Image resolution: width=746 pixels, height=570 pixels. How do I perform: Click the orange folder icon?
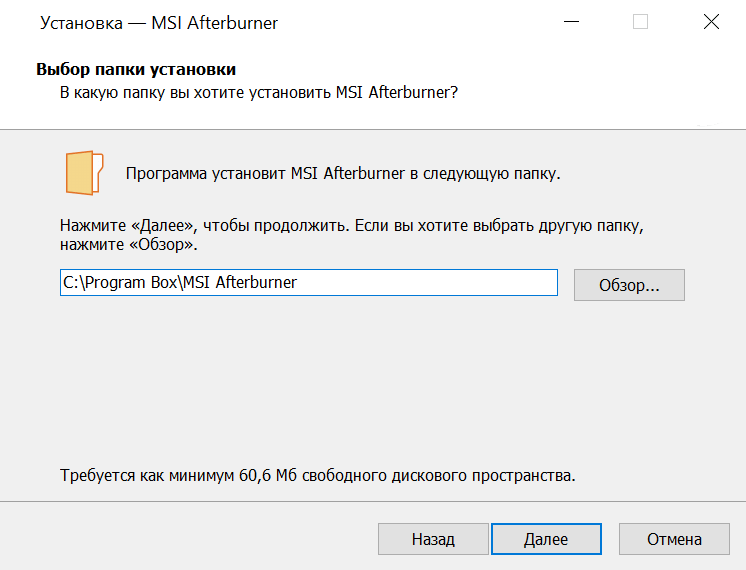pos(84,173)
